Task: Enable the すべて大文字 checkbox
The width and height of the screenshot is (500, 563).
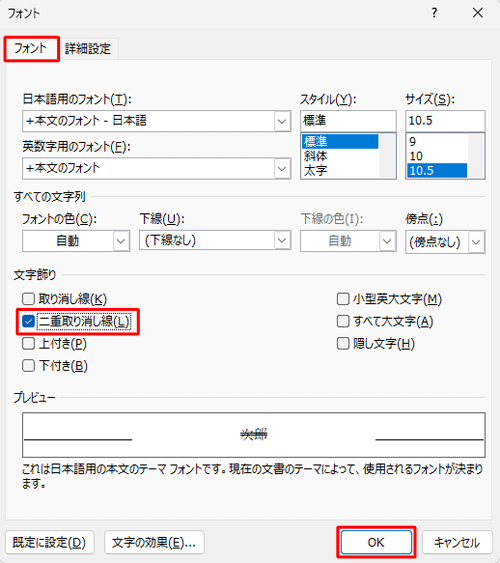Action: [x=343, y=321]
